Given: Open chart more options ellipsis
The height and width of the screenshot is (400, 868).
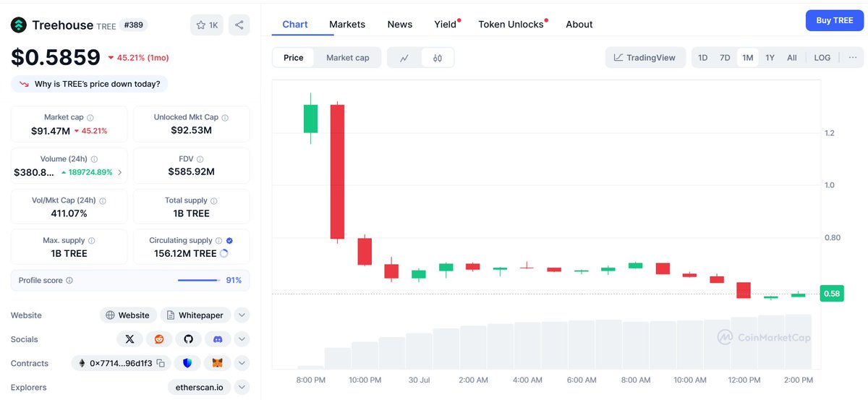Looking at the screenshot, I should [853, 58].
